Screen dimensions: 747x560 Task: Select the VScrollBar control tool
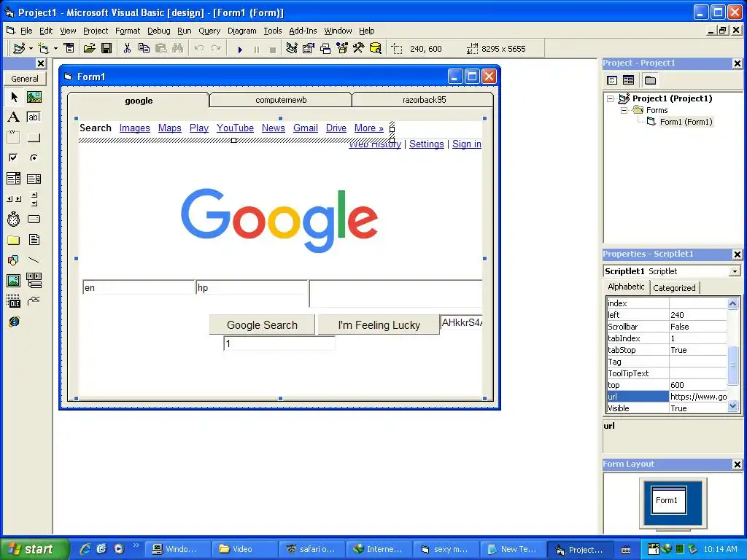coord(34,198)
